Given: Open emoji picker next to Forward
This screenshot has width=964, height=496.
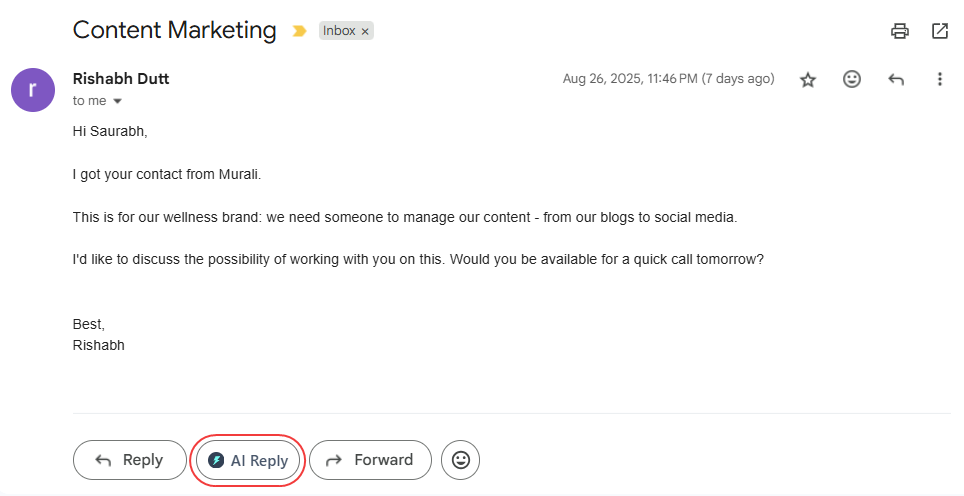Looking at the screenshot, I should 461,460.
